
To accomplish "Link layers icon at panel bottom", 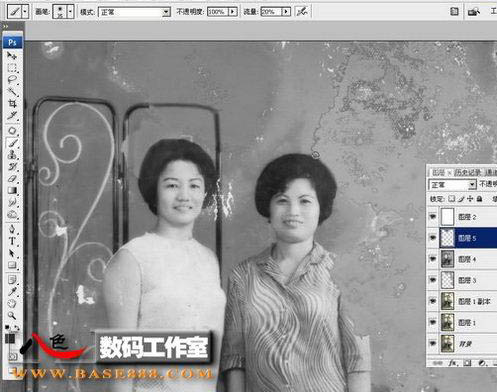I will tap(437, 362).
